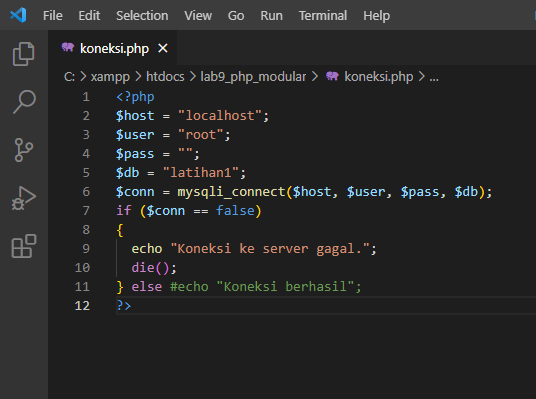536x399 pixels.
Task: Click the false keyword on line 7
Action: 235,211
